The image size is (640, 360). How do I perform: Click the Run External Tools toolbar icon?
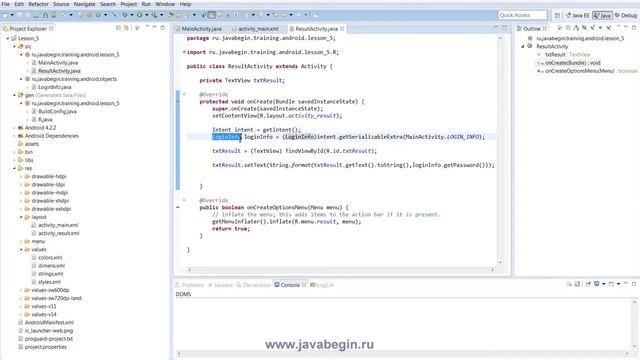pyautogui.click(x=154, y=15)
